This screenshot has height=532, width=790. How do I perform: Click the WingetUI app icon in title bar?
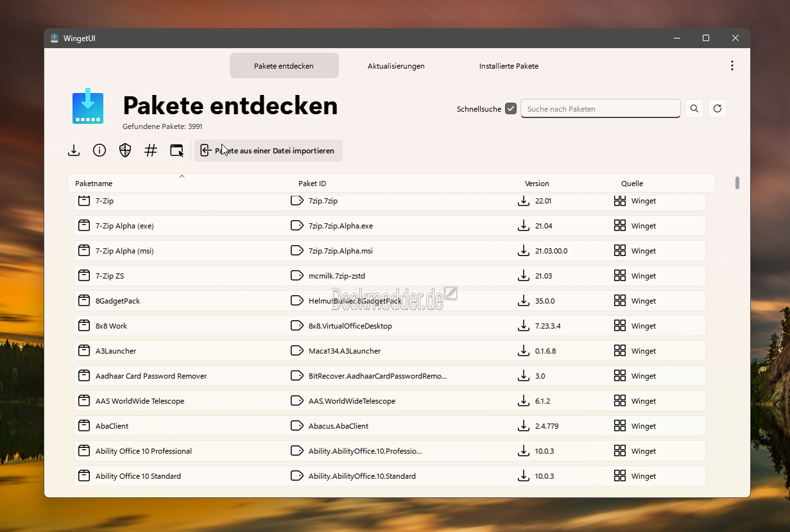[x=55, y=38]
